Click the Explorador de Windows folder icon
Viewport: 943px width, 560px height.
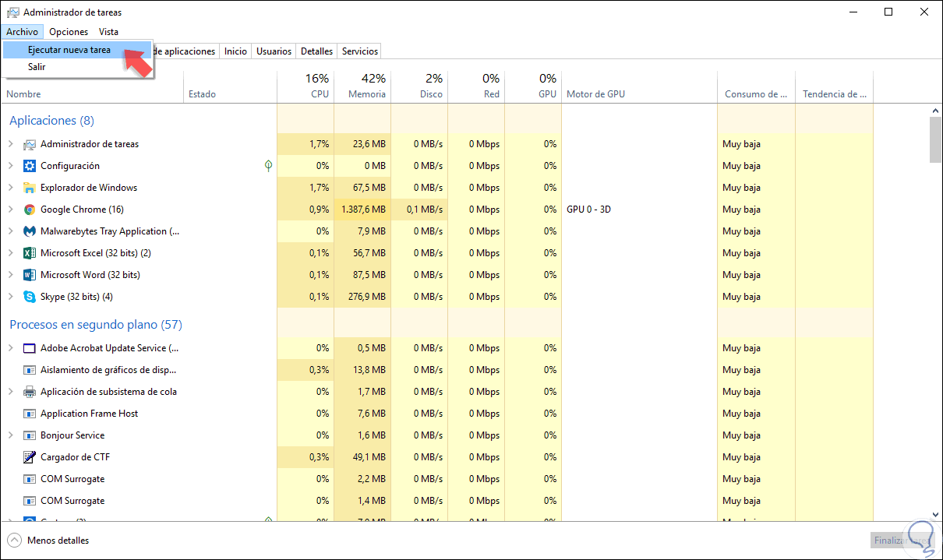(30, 188)
